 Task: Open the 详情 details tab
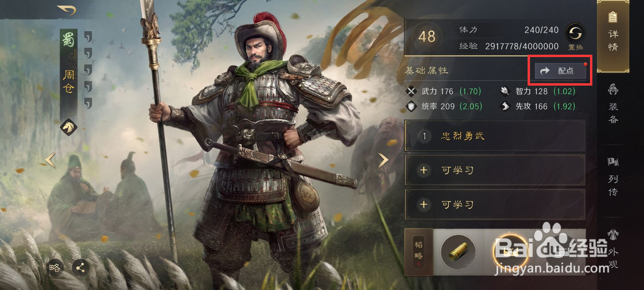click(613, 35)
